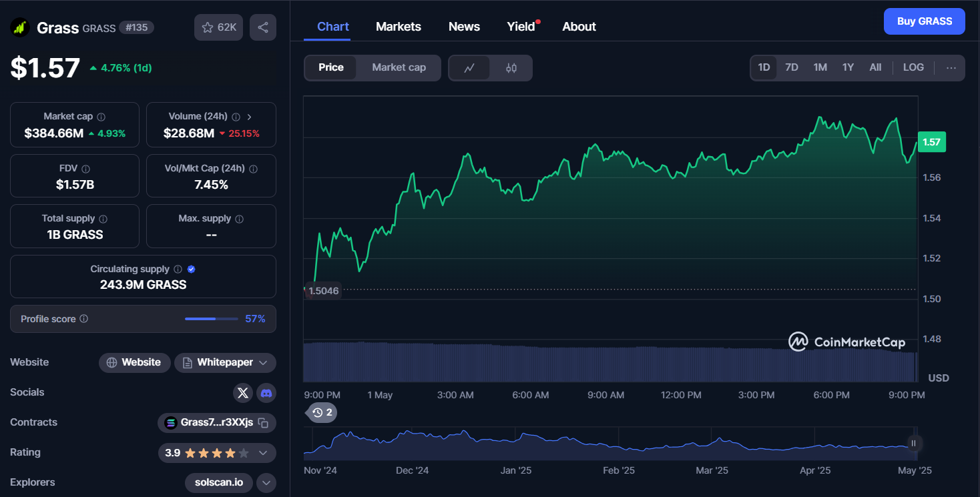Expand the Rating dropdown chevron
This screenshot has width=980, height=497.
click(263, 453)
